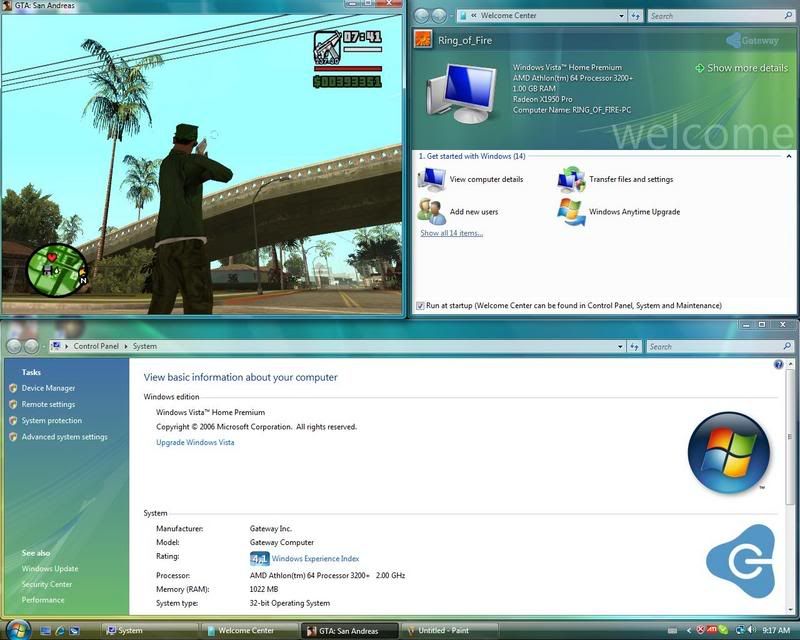Open Device Manager in the System tasks pane
Image resolution: width=800 pixels, height=640 pixels.
[48, 388]
